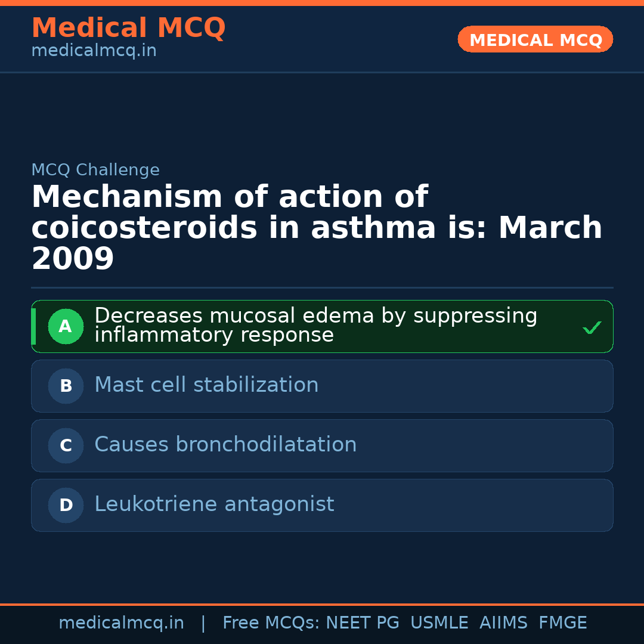Click the 'MCQ Challenge' label
The width and height of the screenshot is (644, 644).
[x=95, y=170]
